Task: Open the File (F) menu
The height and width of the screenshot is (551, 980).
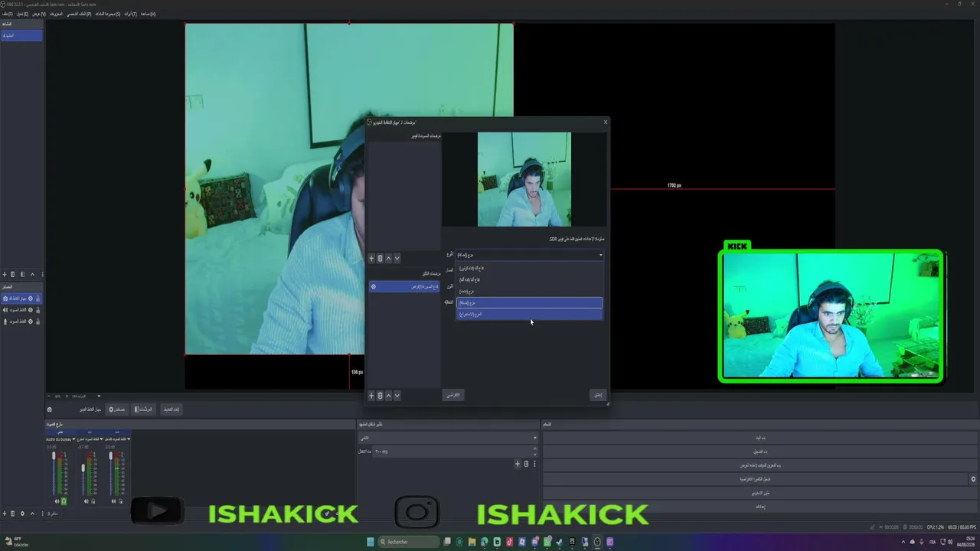Action: tap(7, 14)
